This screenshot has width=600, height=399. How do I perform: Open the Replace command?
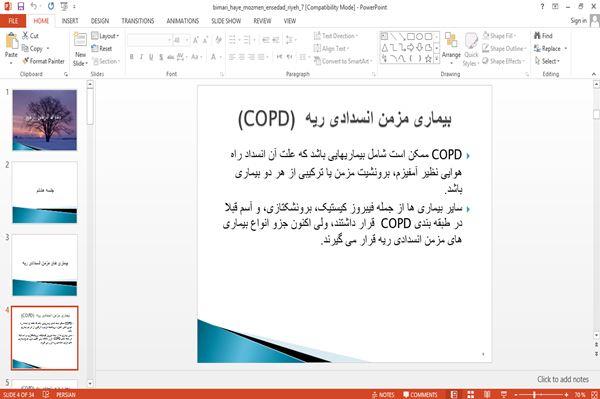click(550, 48)
